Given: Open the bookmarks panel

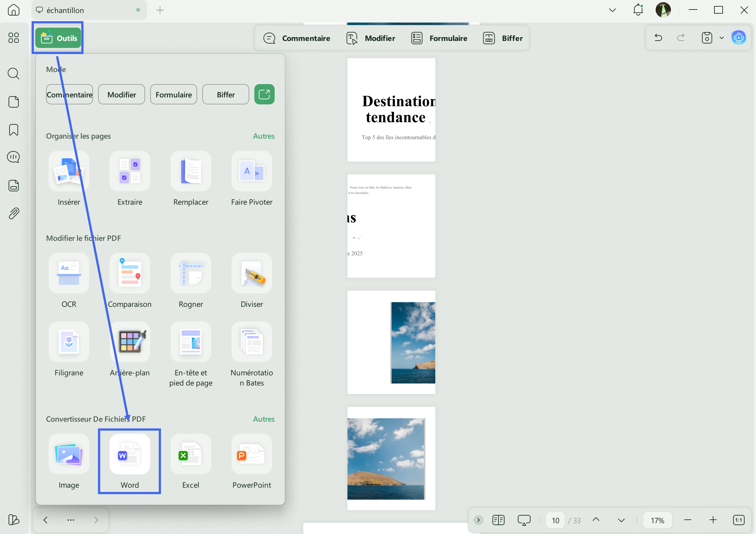Looking at the screenshot, I should coord(14,130).
